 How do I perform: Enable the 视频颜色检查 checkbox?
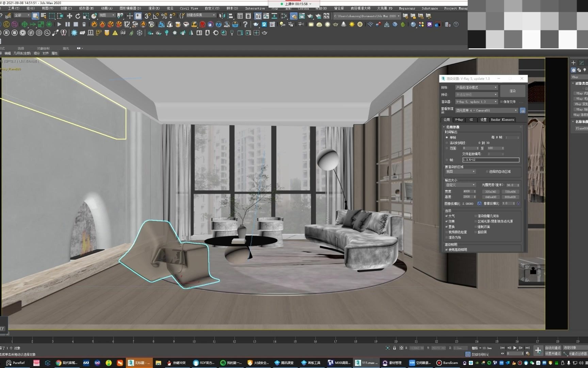pyautogui.click(x=447, y=232)
